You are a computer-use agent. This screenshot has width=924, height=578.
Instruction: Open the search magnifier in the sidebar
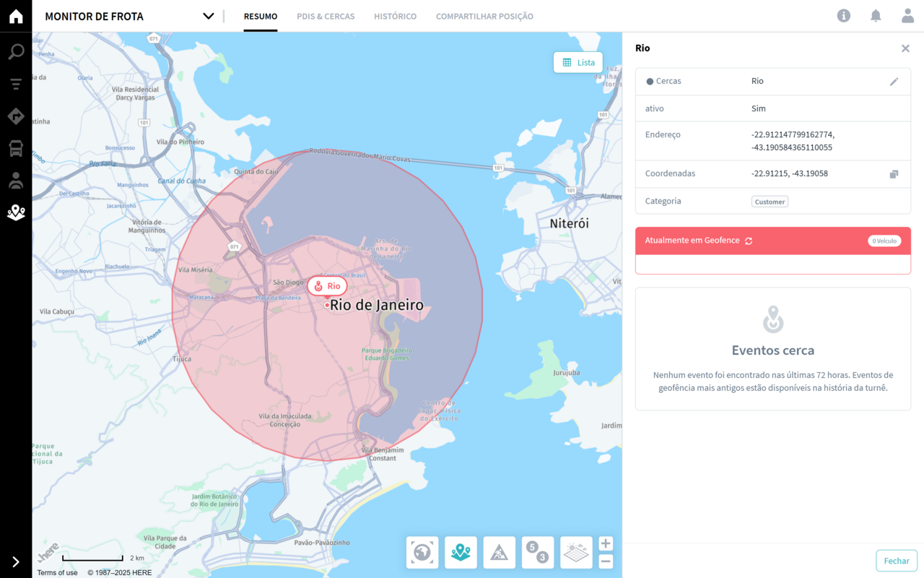(16, 51)
